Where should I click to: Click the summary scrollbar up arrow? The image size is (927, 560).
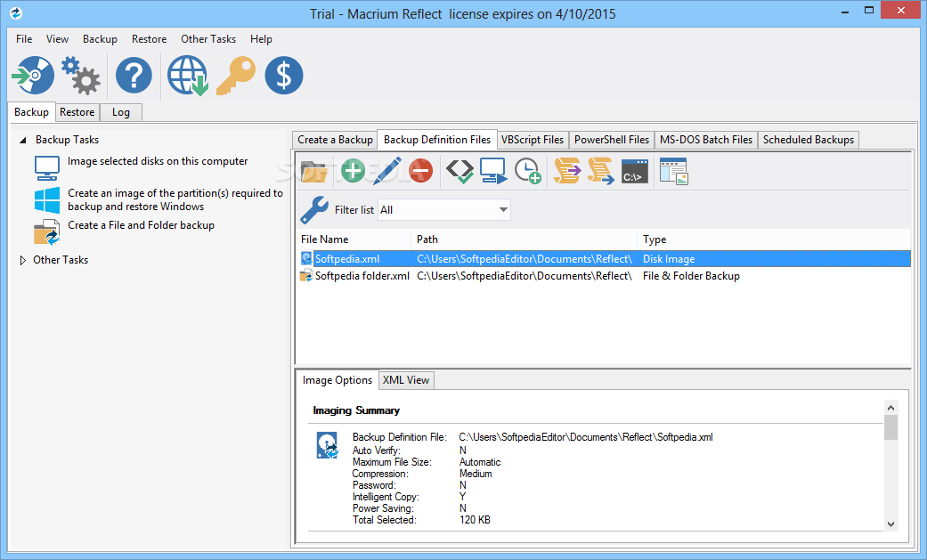pyautogui.click(x=891, y=408)
